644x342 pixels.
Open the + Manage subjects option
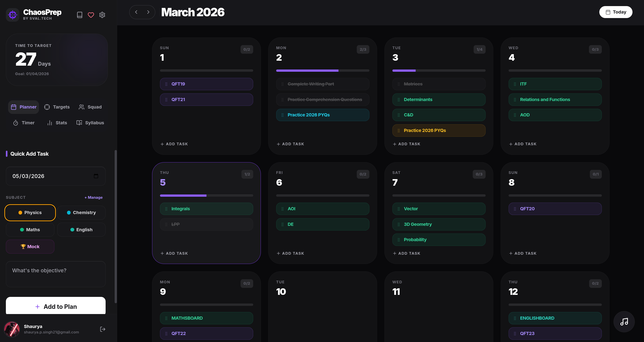pyautogui.click(x=93, y=197)
